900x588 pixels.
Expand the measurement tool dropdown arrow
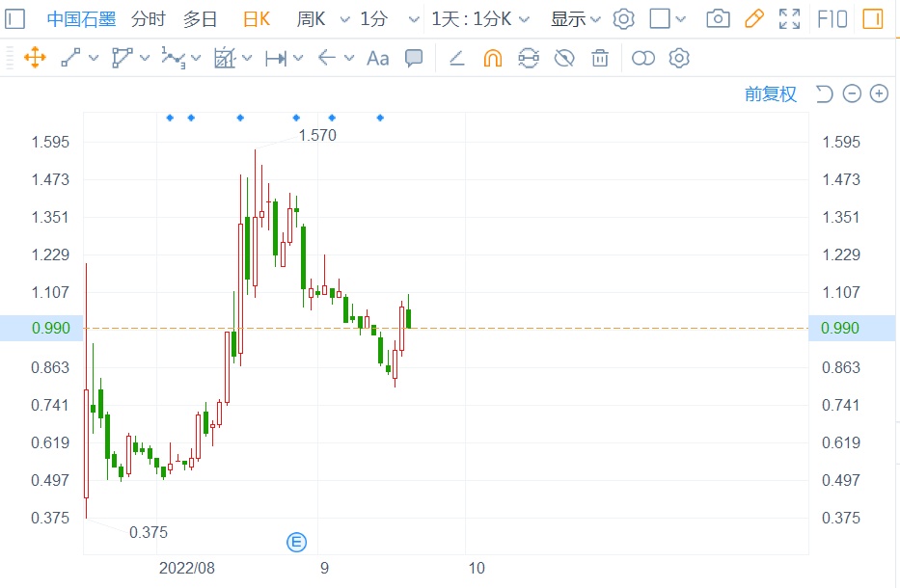click(247, 58)
